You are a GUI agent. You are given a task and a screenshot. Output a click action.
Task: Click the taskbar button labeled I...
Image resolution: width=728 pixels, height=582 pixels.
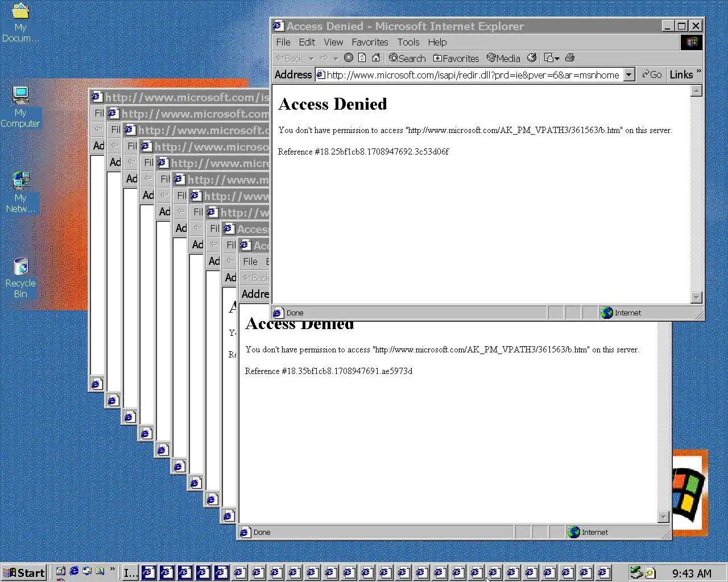point(131,573)
